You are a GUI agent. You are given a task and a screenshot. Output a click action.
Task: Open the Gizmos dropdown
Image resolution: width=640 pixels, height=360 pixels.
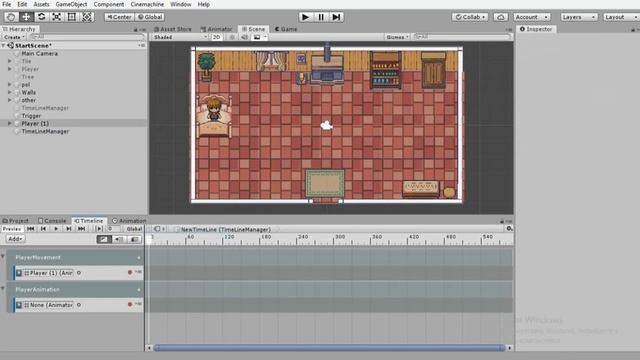point(397,37)
